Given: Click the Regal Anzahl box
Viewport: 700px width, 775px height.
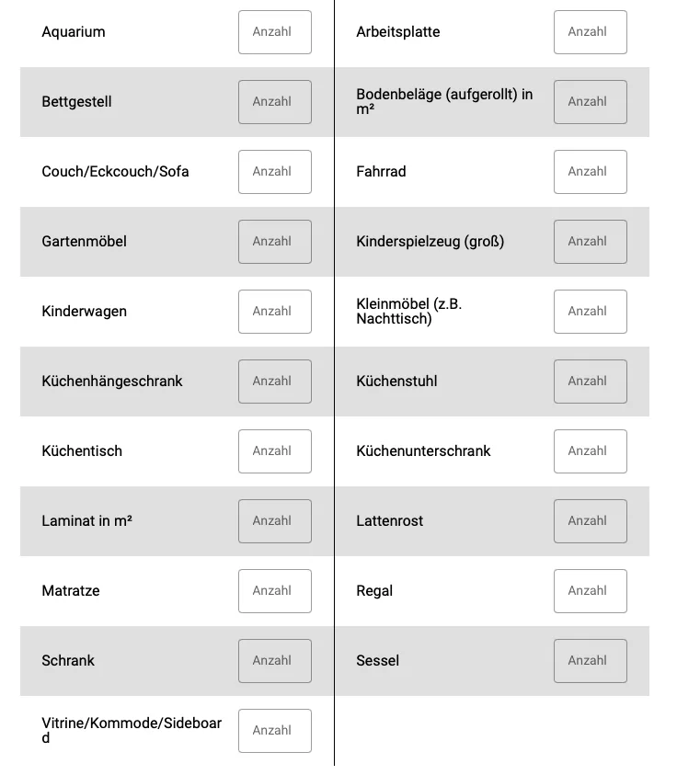Looking at the screenshot, I should 591,591.
